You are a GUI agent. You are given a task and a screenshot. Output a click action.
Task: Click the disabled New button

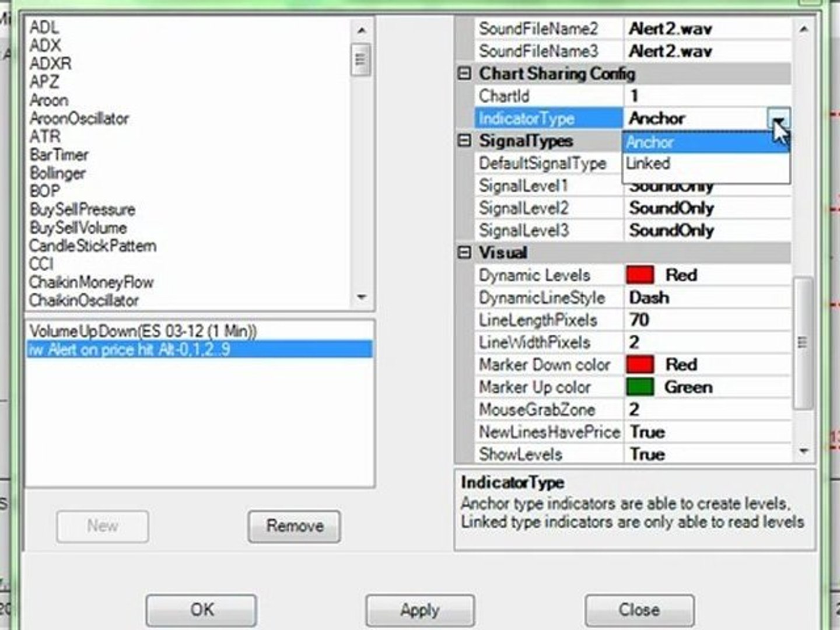[103, 526]
